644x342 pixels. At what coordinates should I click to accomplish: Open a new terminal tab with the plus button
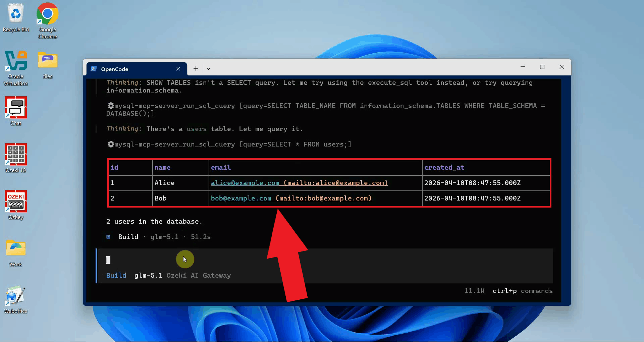pyautogui.click(x=196, y=69)
